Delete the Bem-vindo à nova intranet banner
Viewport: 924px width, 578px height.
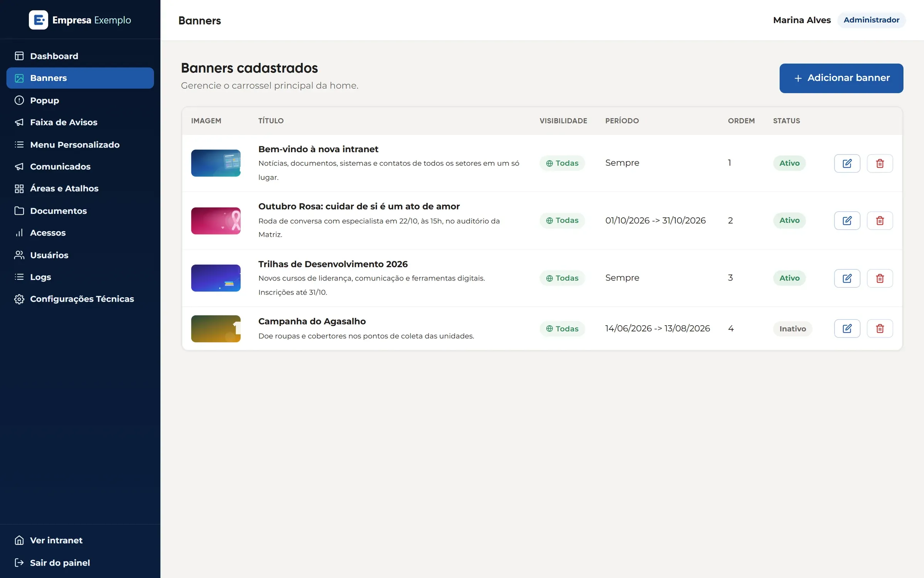pyautogui.click(x=880, y=163)
